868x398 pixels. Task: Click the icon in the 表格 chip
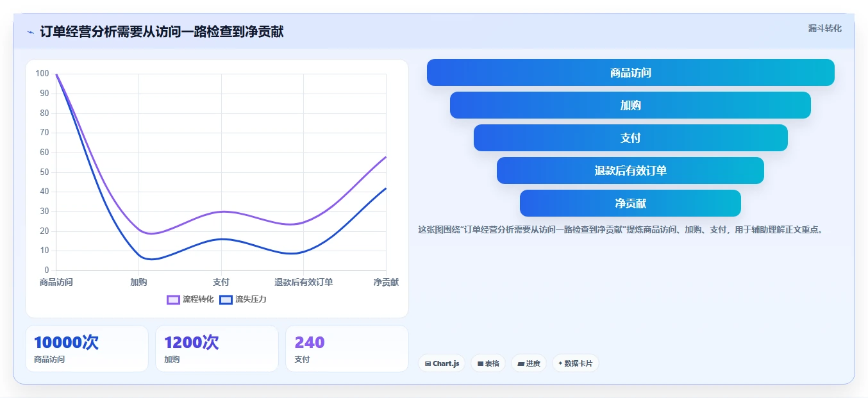point(480,363)
